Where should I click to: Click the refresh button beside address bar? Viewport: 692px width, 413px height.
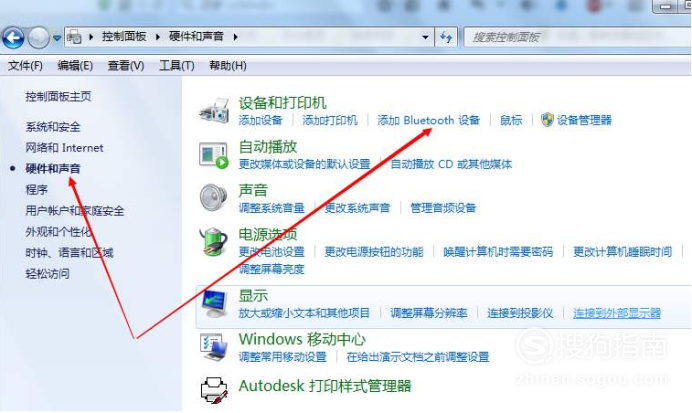click(x=446, y=37)
